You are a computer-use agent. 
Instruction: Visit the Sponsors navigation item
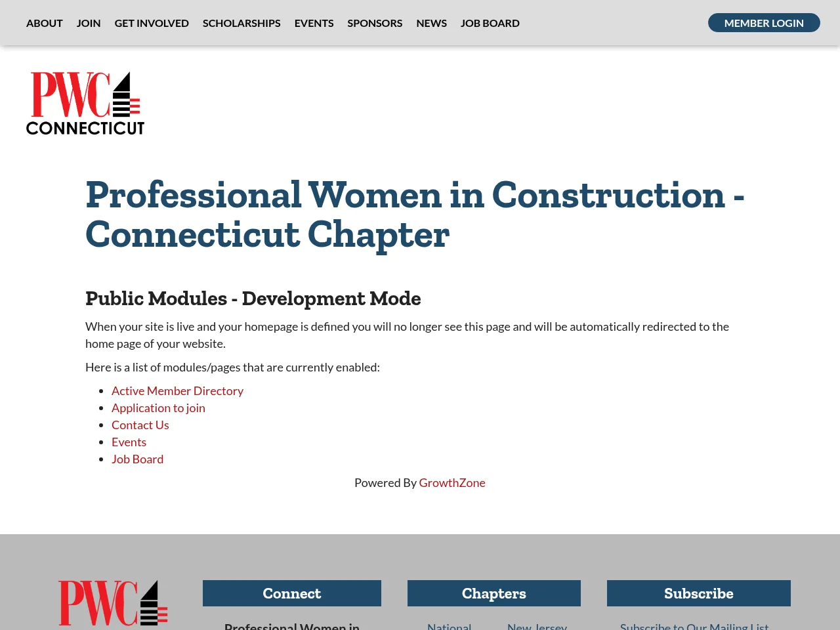coord(375,23)
